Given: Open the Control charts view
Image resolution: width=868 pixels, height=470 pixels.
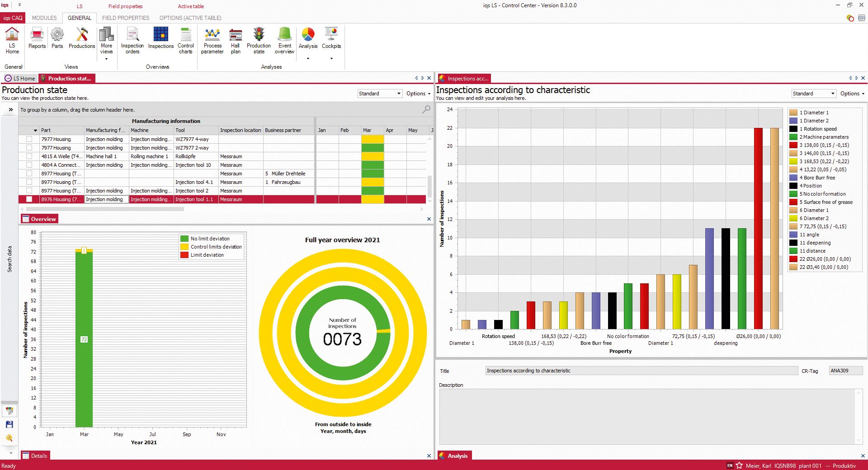Looking at the screenshot, I should coord(185,40).
